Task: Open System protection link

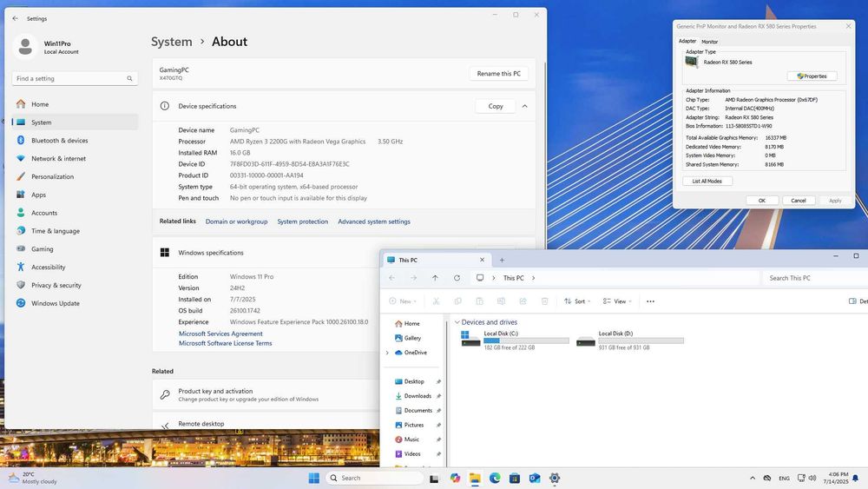Action: click(x=303, y=221)
